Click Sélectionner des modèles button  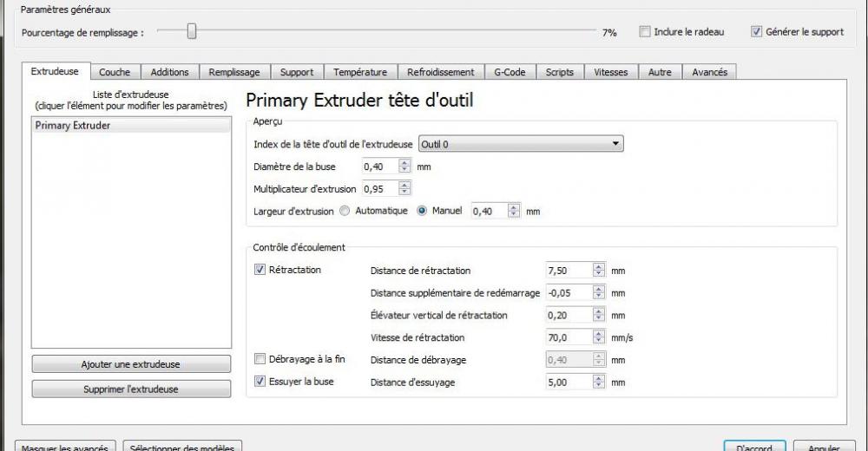point(182,446)
